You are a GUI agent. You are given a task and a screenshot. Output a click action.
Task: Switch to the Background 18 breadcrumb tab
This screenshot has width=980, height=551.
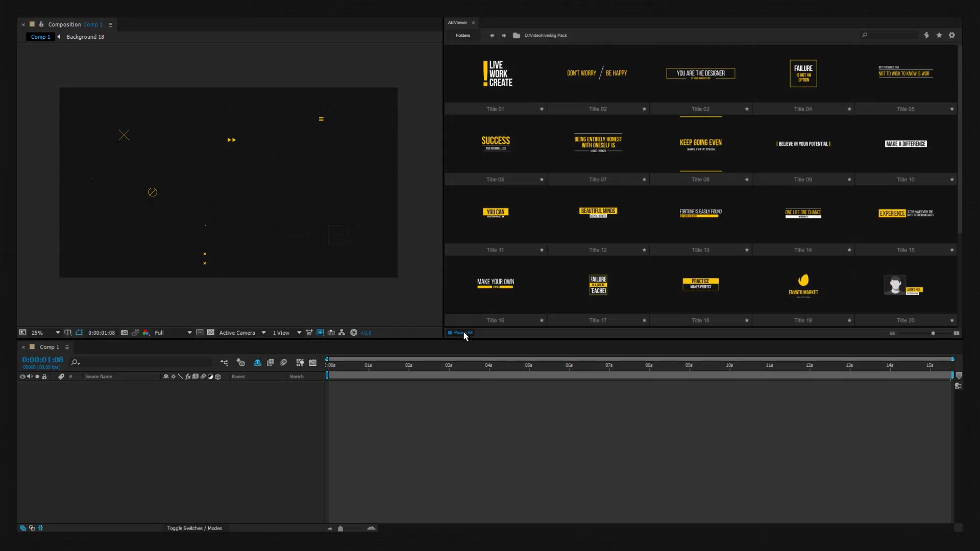point(85,37)
